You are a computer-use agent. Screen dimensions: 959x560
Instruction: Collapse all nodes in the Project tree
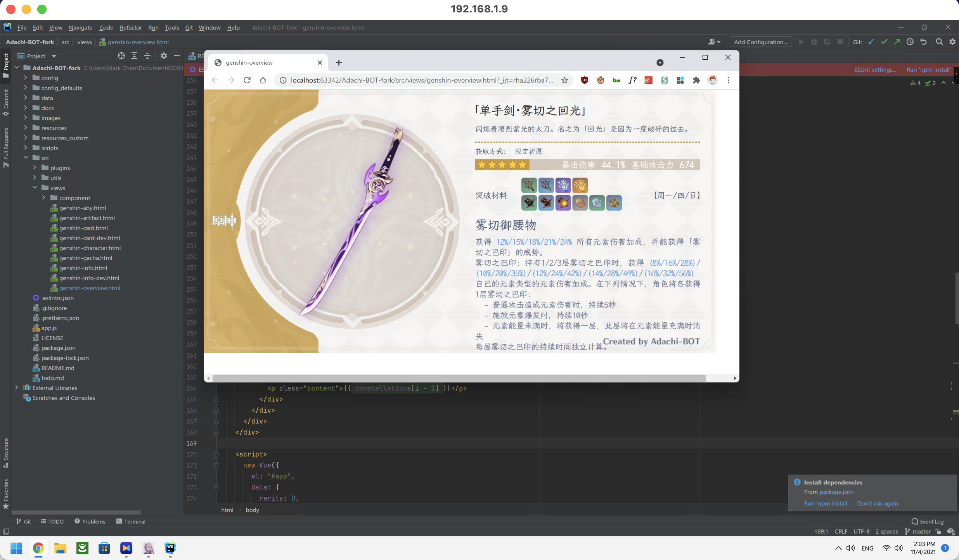[147, 56]
